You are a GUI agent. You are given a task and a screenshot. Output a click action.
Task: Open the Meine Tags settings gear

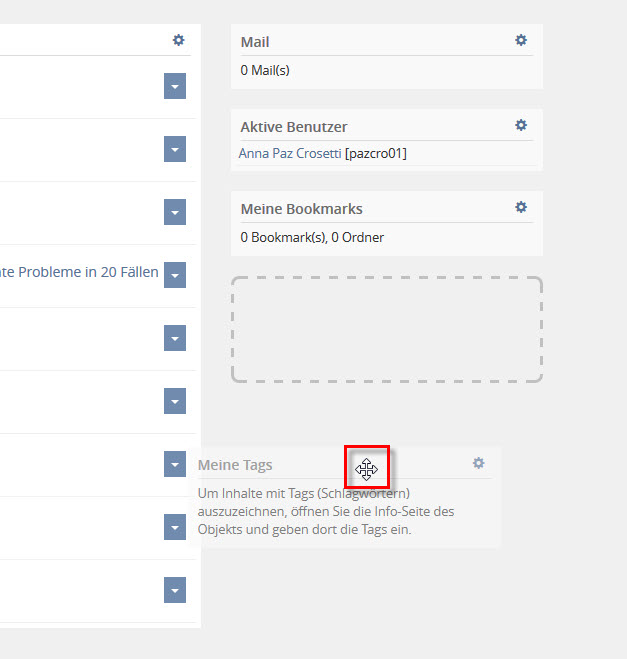point(478,463)
